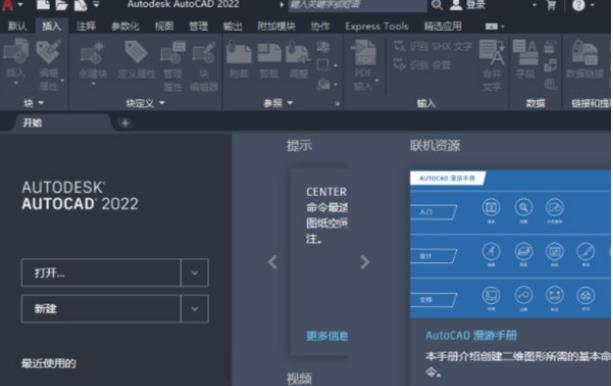This screenshot has height=386, width=613.
Task: Select the 创建块 (Create Block) icon
Action: point(92,53)
